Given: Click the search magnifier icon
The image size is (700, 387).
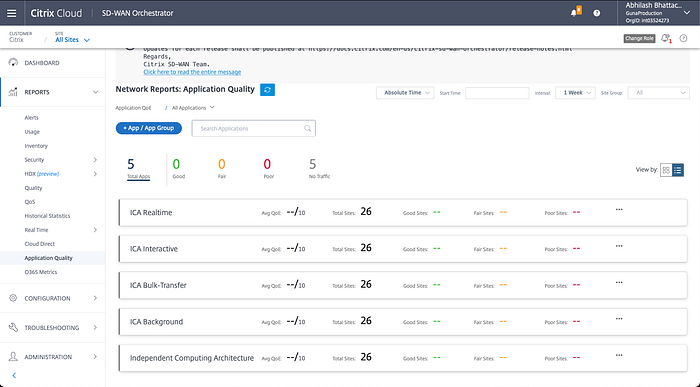Looking at the screenshot, I should 308,129.
